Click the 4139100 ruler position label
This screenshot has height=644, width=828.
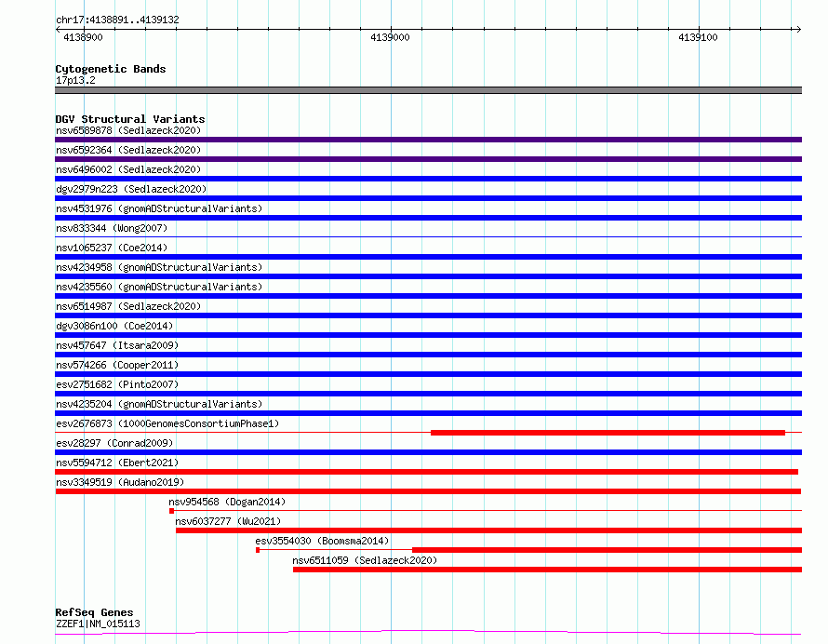pos(698,37)
